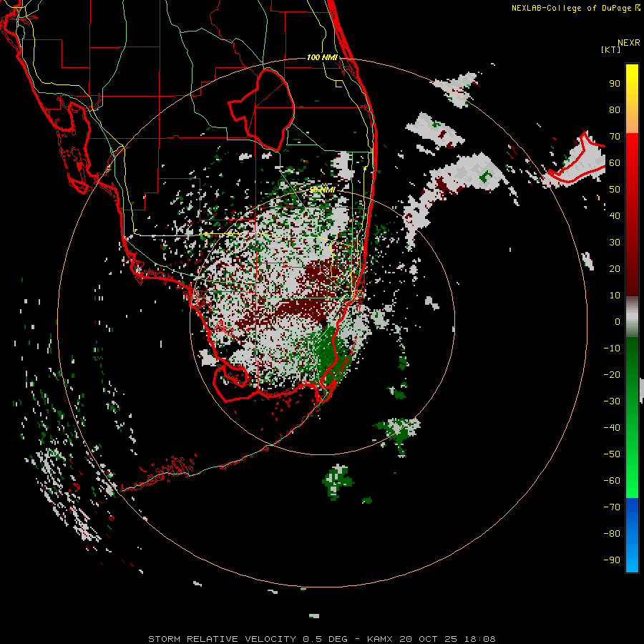Viewport: 644px width, 644px height.
Task: Click the -10 scale label
Action: tap(612, 348)
